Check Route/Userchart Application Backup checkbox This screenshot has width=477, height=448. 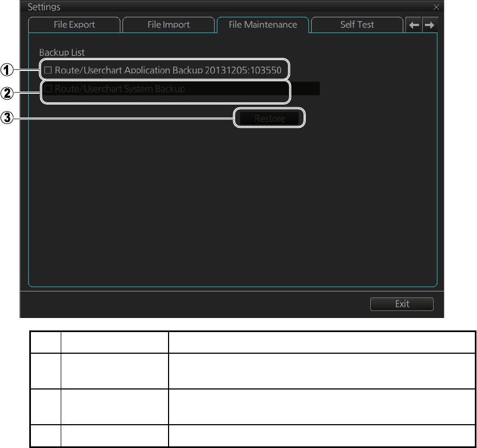click(x=48, y=70)
